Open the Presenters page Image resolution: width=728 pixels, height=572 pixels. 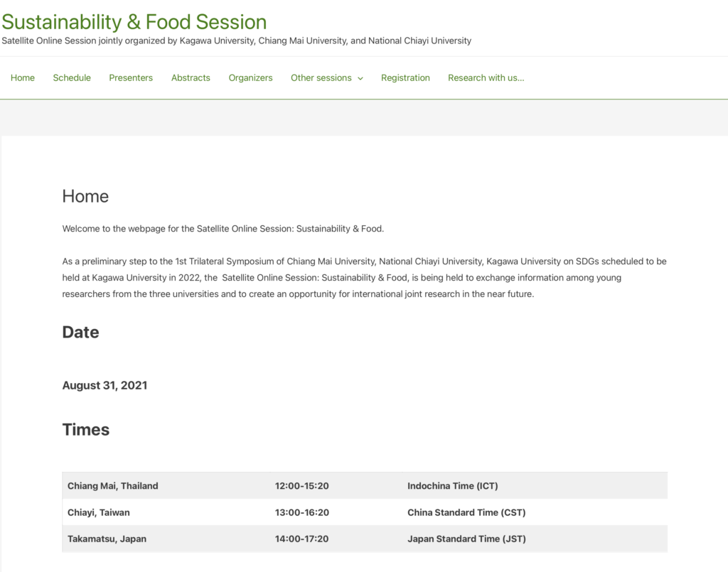[x=131, y=78]
